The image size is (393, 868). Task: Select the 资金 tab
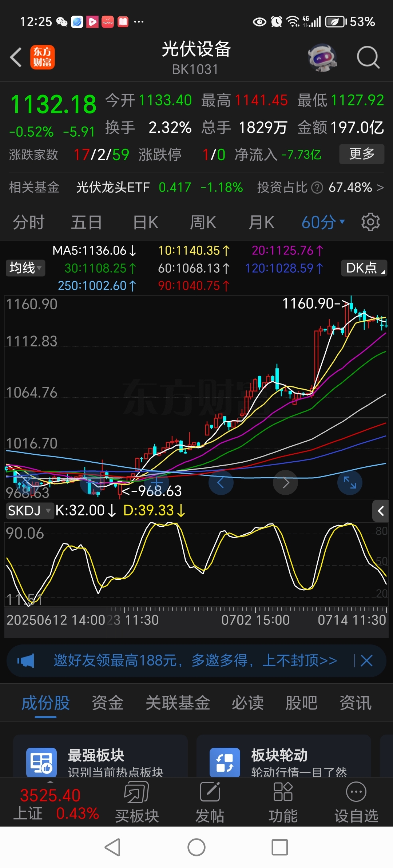(108, 703)
